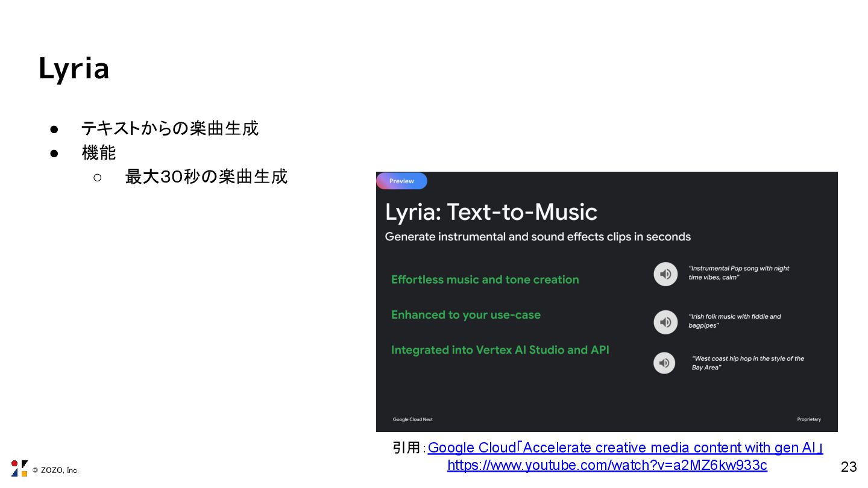Play the Irish folk music audio sample

coord(665,322)
